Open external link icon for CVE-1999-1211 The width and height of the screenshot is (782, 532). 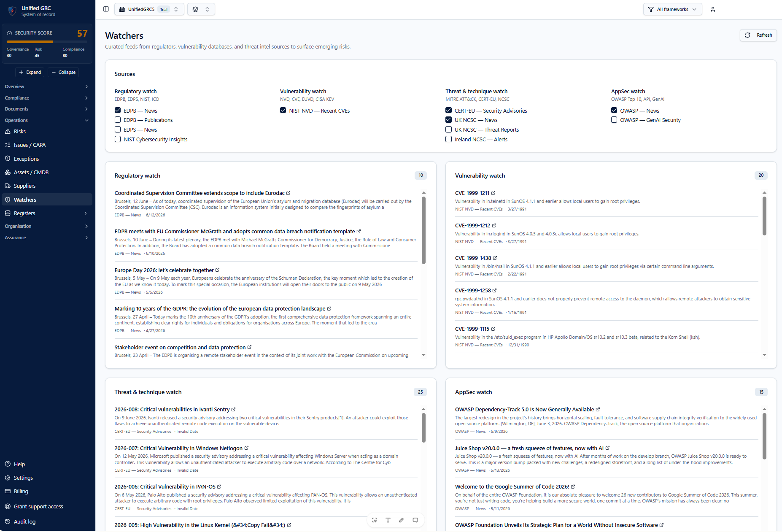coord(493,193)
